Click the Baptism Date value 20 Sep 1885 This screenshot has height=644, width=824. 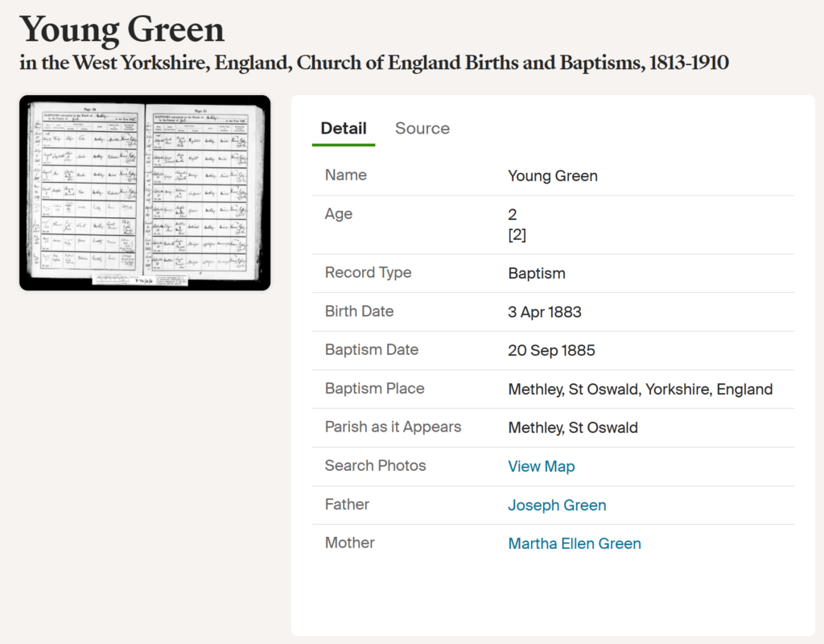pos(551,351)
